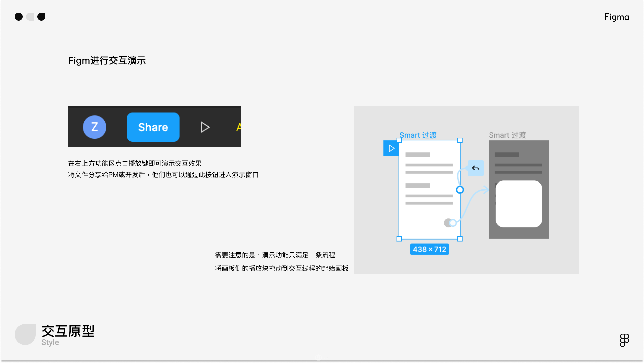
Task: Select the blue 'Smart 过渡' frame label
Action: coord(418,135)
